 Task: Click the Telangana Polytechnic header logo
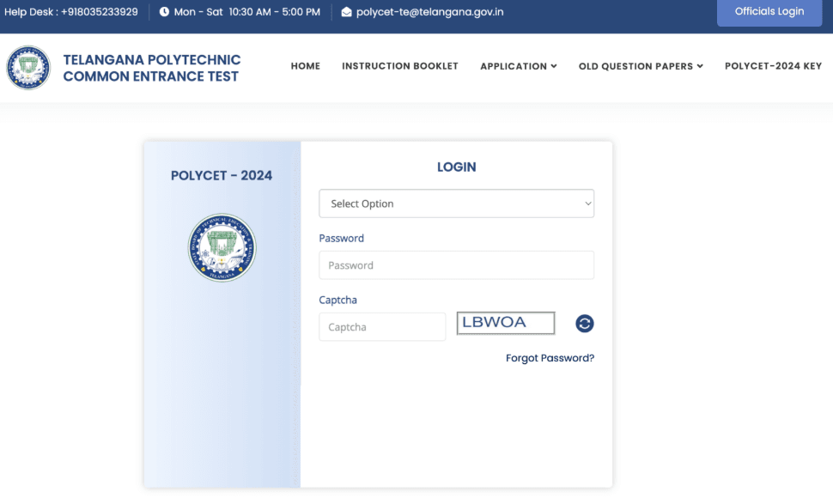[x=28, y=68]
